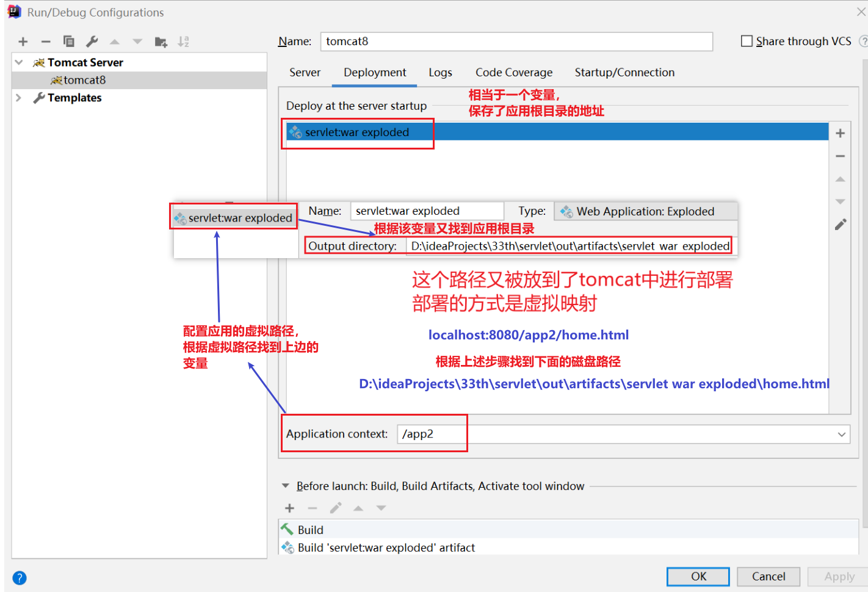Click the Name field containing tomcat8
The height and width of the screenshot is (592, 868).
pyautogui.click(x=516, y=42)
